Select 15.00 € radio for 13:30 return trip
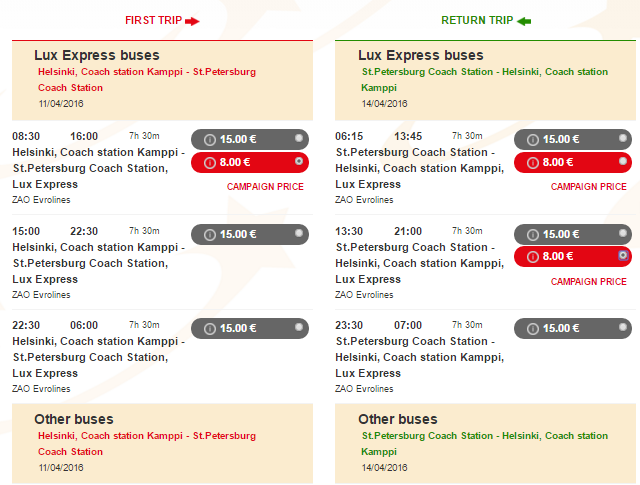 pyautogui.click(x=622, y=233)
